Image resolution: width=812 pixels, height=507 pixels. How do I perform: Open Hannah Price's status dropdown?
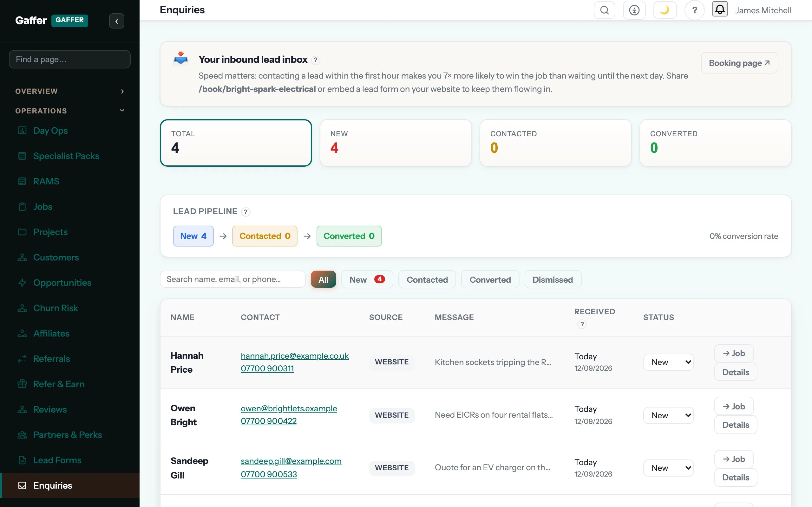[668, 362]
